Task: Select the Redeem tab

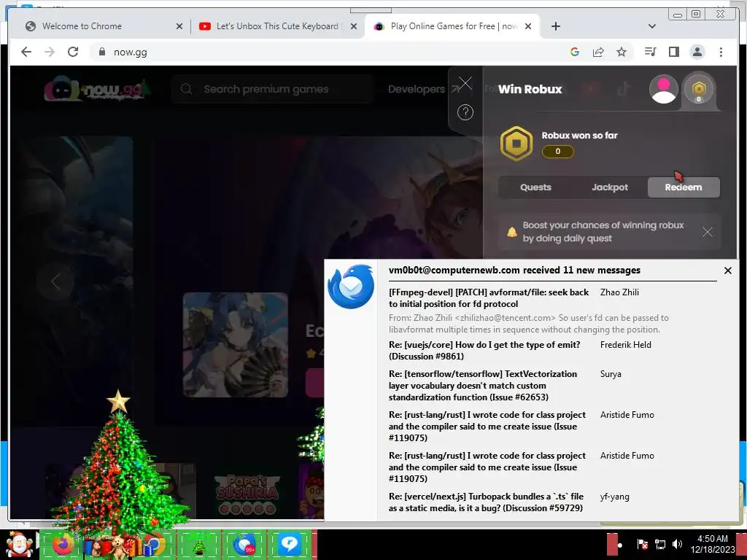Action: (684, 187)
